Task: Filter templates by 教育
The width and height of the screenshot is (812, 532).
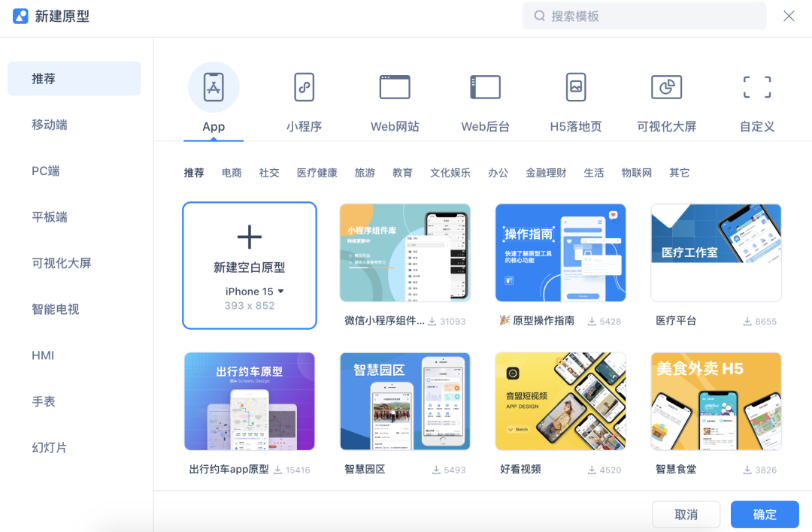Action: point(402,173)
